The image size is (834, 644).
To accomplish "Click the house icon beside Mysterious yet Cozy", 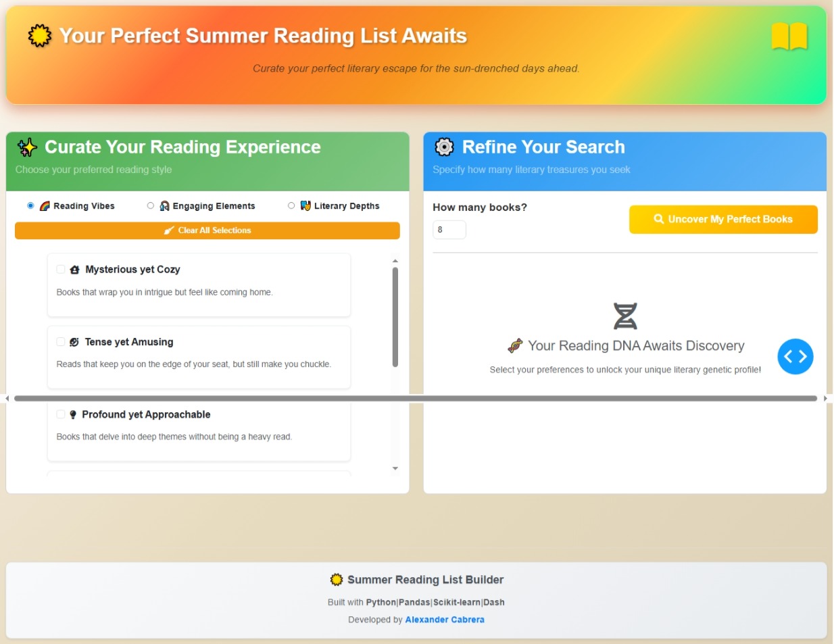I will point(75,270).
